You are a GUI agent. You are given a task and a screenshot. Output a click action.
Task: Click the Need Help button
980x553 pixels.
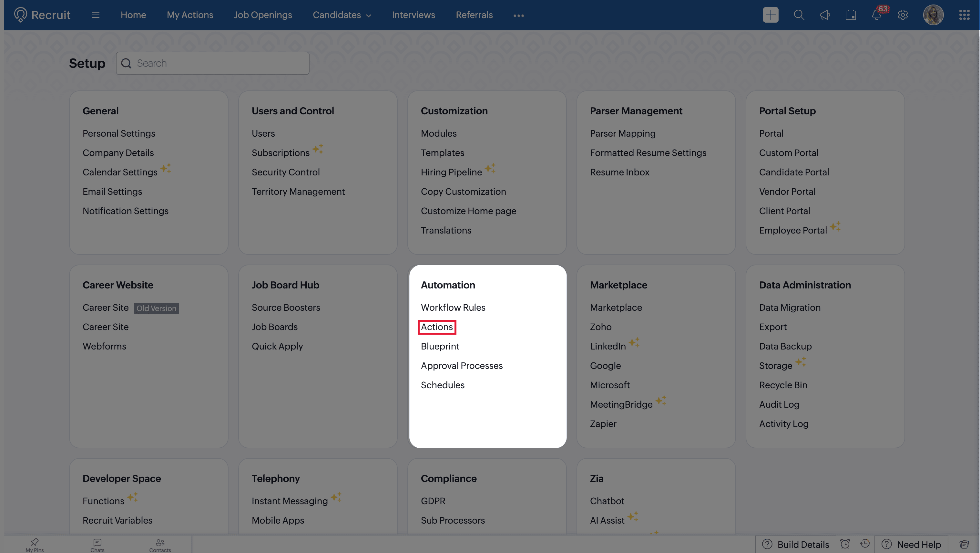pyautogui.click(x=912, y=544)
